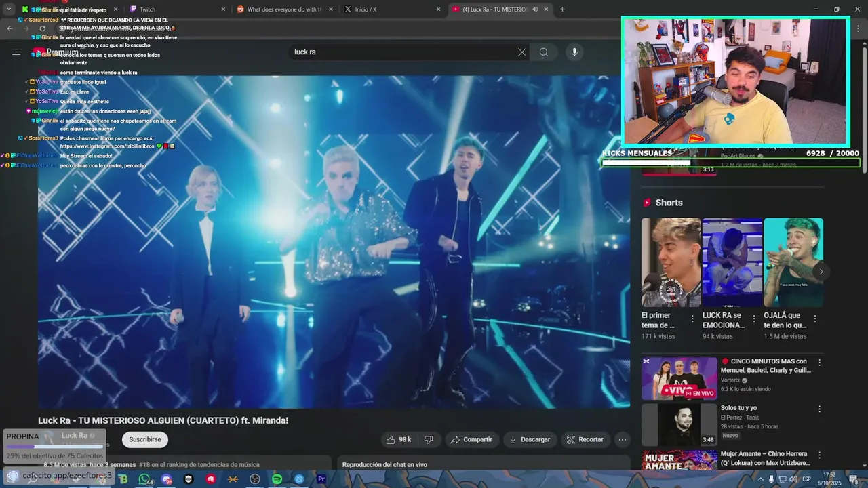Click the music video player area
Screen dimensions: 868x488
[x=334, y=242]
